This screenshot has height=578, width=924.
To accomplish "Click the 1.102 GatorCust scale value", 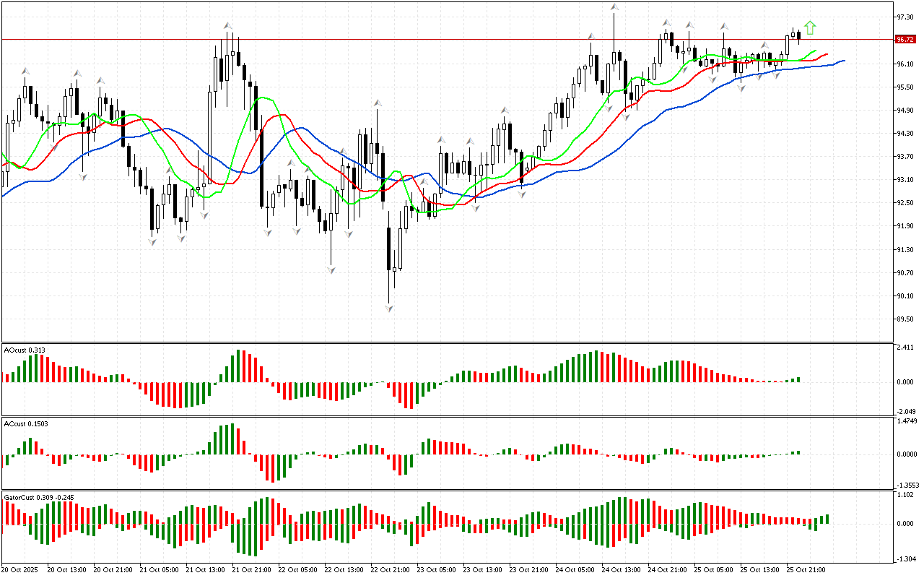I will click(x=905, y=495).
